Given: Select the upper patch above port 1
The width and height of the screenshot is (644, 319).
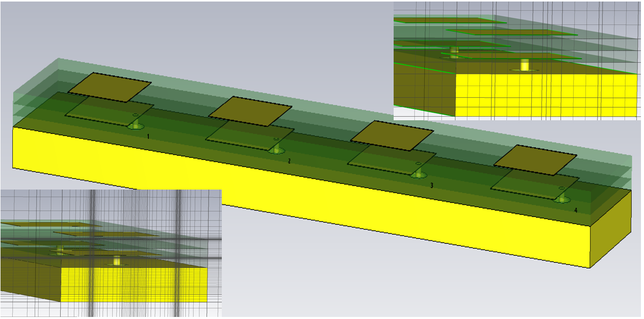Looking at the screenshot, I should point(110,87).
